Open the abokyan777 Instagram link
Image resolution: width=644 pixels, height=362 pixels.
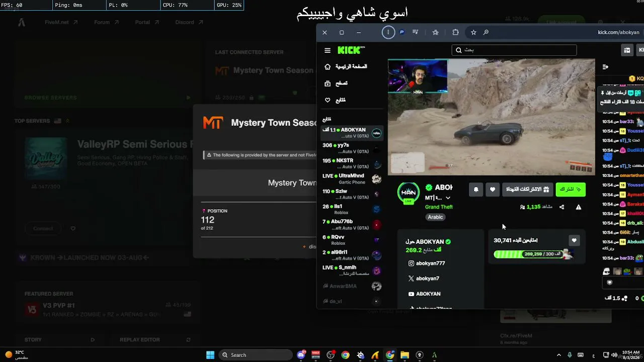(427, 263)
